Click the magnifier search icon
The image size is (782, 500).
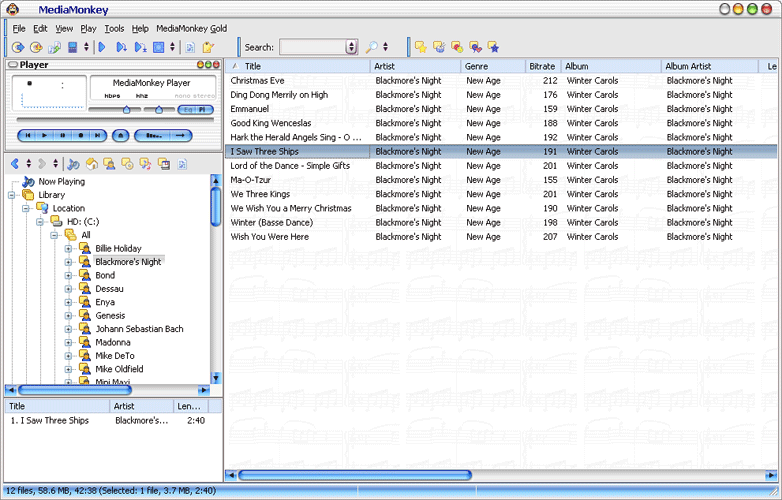click(x=371, y=47)
